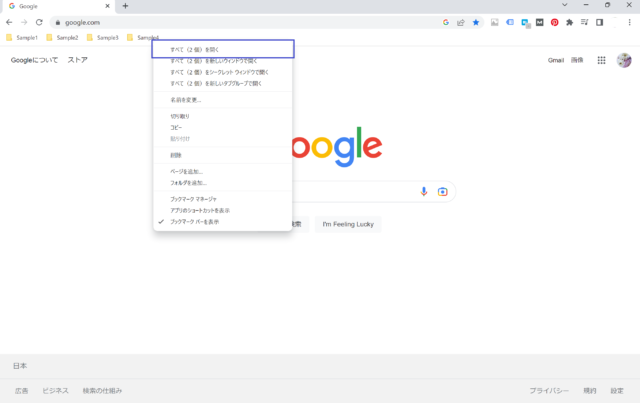Open the media control playlist icon
The width and height of the screenshot is (640, 403).
(x=584, y=22)
